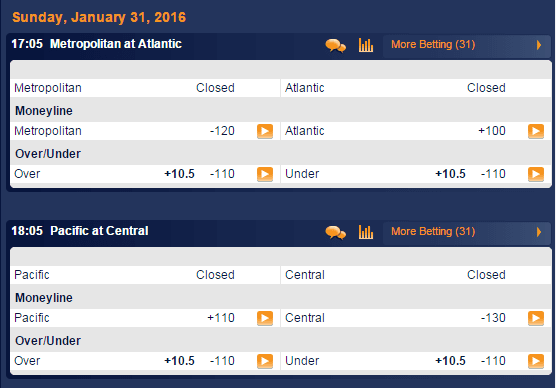Bet Pacific moneyline +110 arrow button
The height and width of the screenshot is (388, 556).
tap(265, 318)
